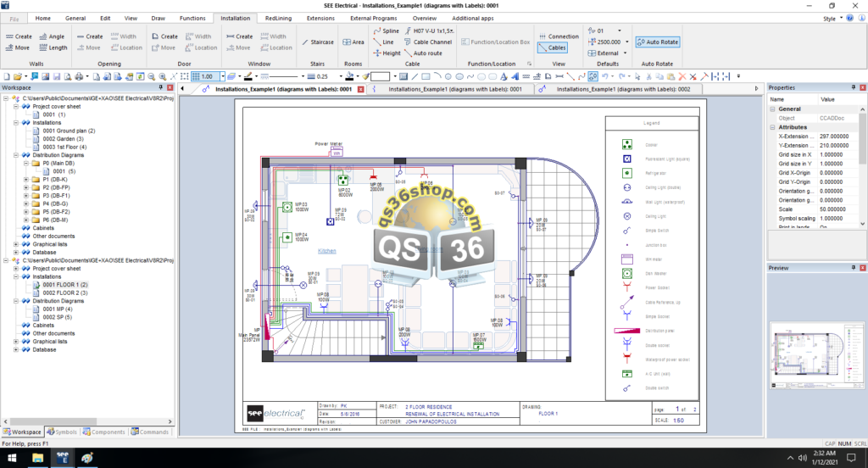The width and height of the screenshot is (868, 468).
Task: Click the New document toolbar icon
Action: (6, 76)
